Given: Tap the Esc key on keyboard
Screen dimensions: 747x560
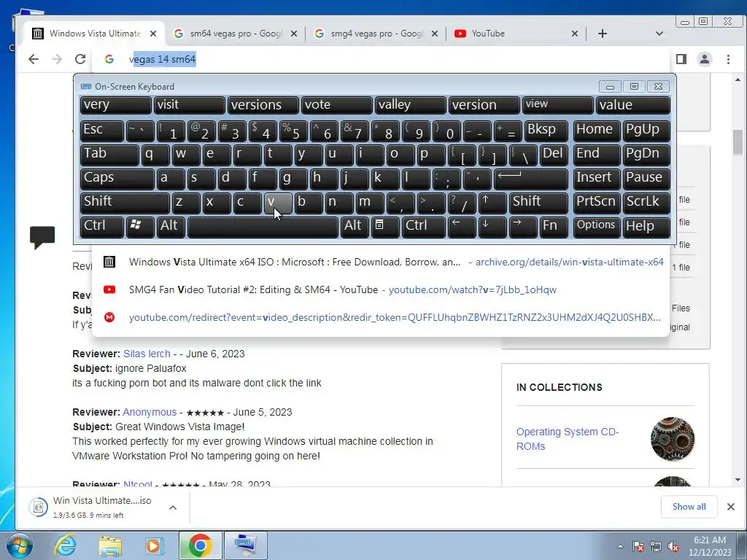Looking at the screenshot, I should tap(102, 130).
